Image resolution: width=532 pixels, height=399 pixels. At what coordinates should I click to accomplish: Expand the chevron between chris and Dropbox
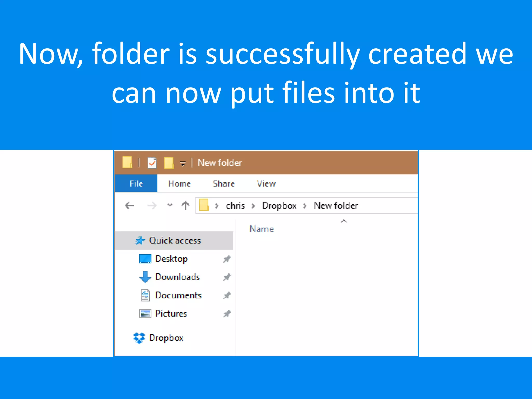[253, 206]
